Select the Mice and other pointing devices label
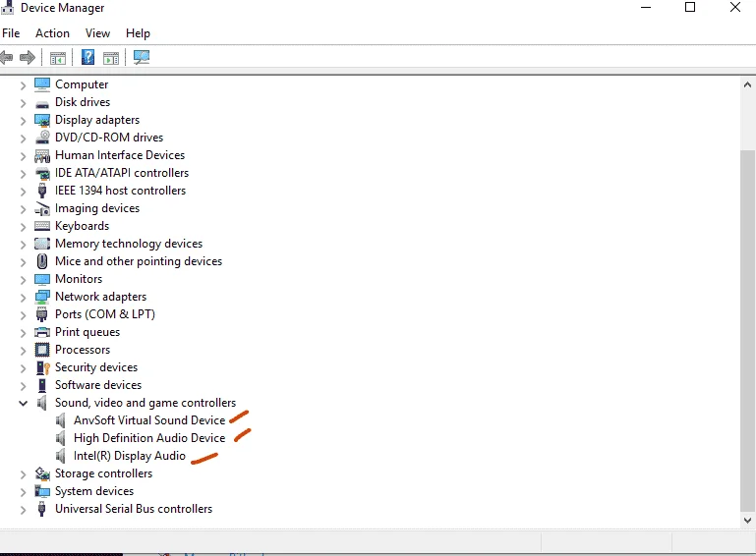 [139, 261]
